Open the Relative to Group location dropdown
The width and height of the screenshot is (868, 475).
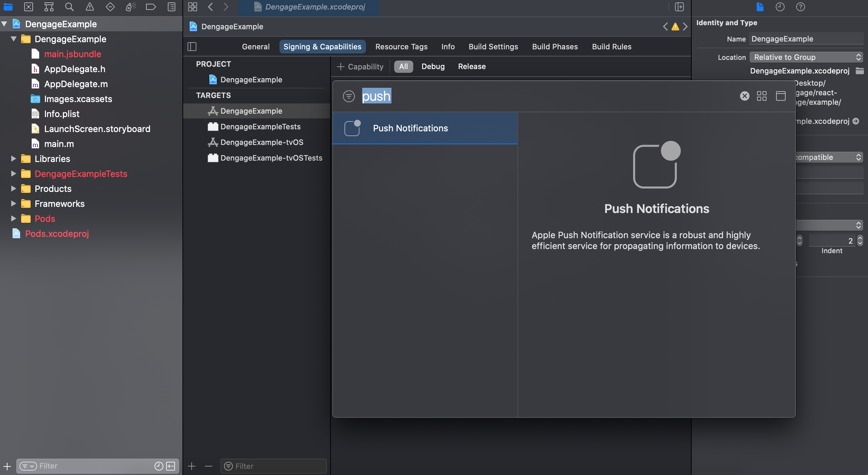806,57
